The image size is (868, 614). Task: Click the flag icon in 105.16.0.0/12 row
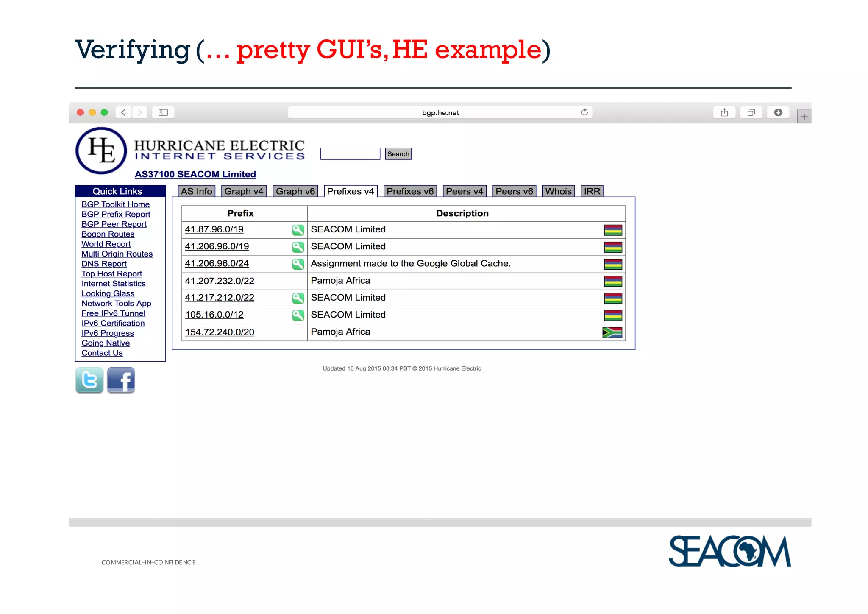click(x=613, y=315)
